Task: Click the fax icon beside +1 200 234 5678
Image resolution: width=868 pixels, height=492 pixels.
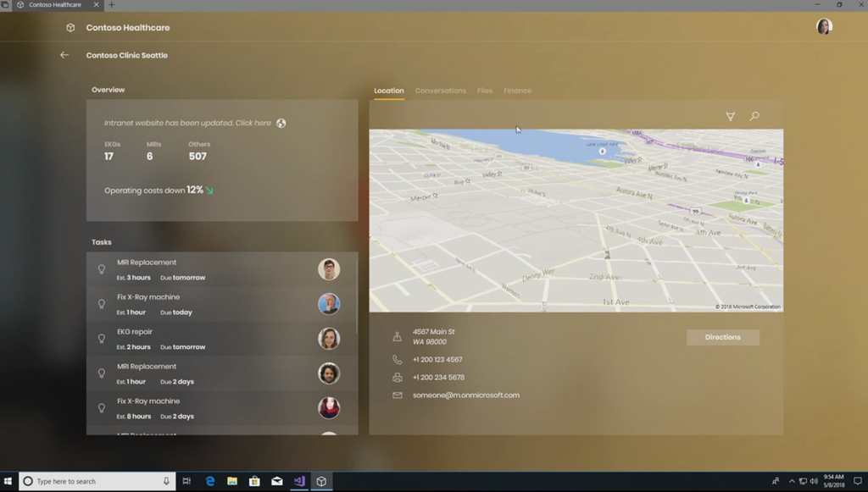Action: pos(397,378)
